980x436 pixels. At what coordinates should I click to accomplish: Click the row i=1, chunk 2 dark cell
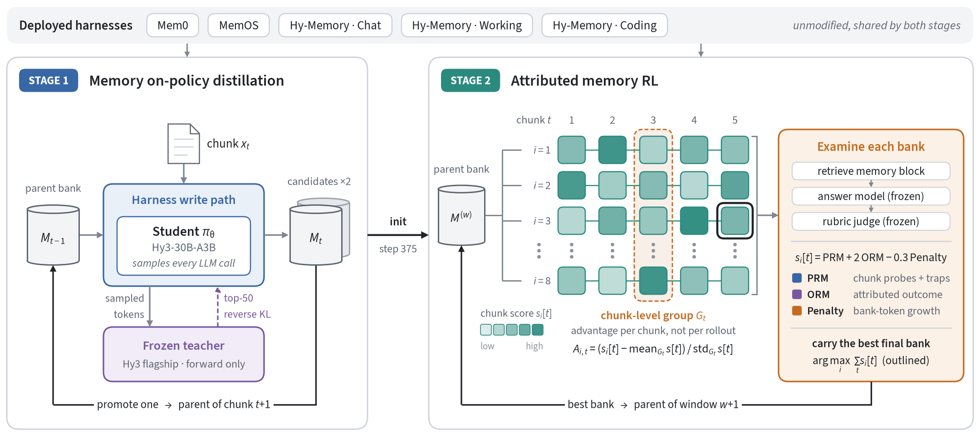click(612, 150)
